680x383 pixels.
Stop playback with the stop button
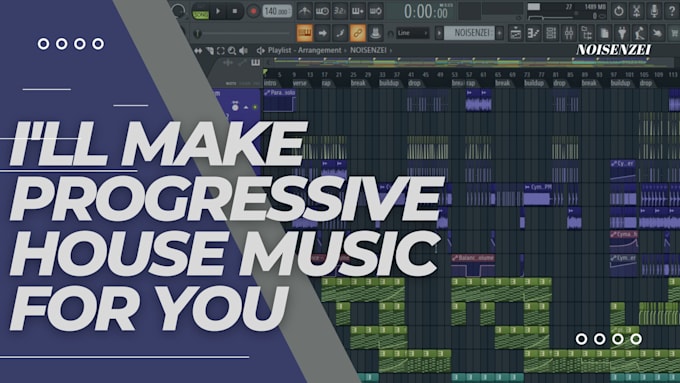pos(235,11)
